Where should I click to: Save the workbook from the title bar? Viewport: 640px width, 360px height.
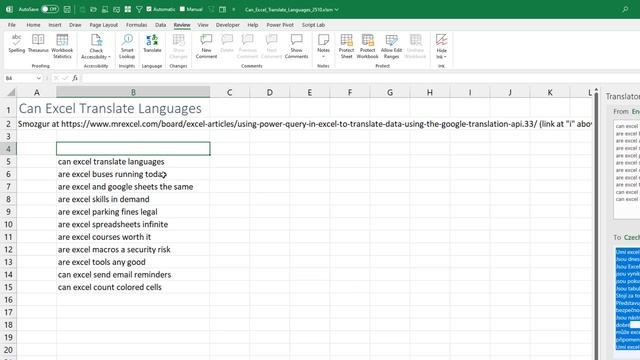67,9
